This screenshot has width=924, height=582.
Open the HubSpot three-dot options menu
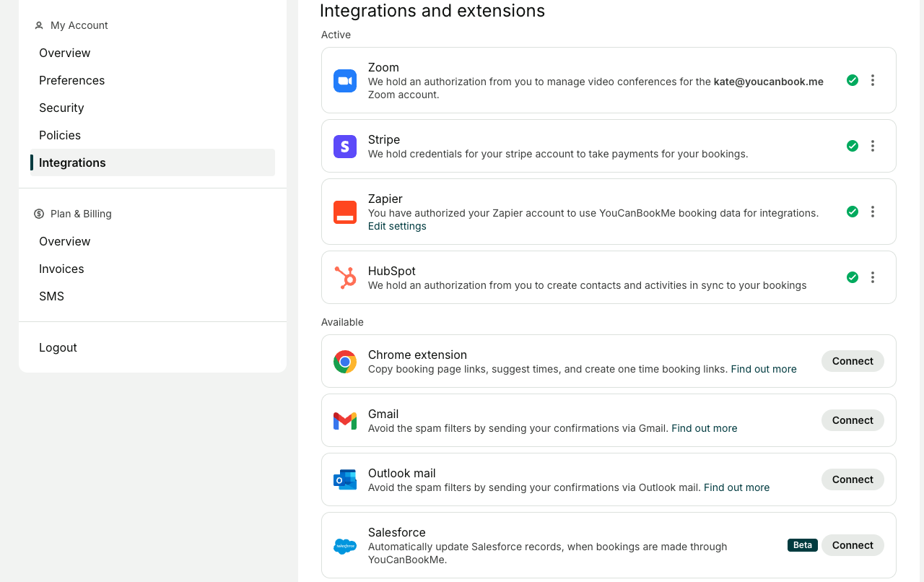click(873, 277)
